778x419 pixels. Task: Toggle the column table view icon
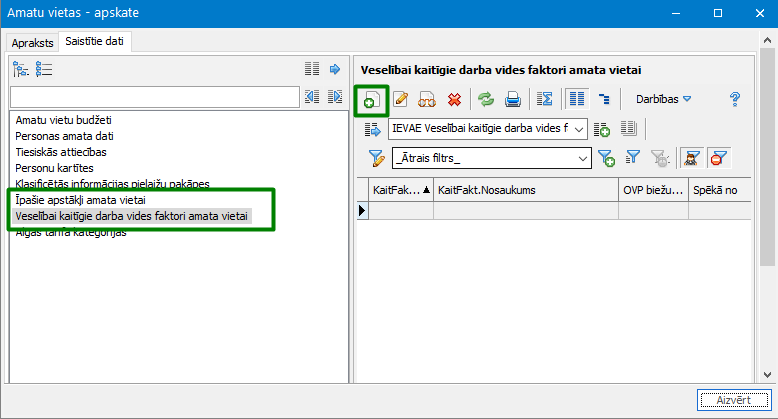pos(577,99)
